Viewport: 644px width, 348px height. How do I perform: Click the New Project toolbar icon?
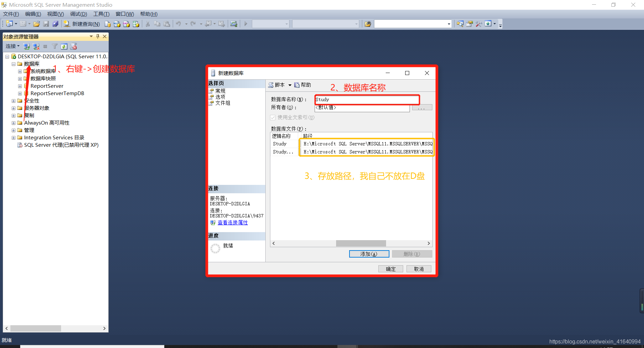[x=9, y=24]
